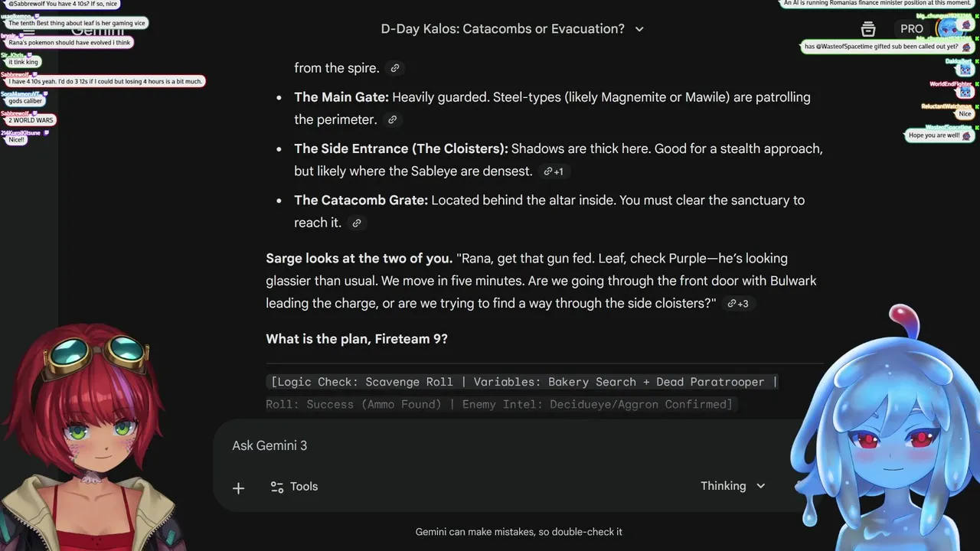Image resolution: width=980 pixels, height=551 pixels.
Task: Open the Thinking model selector dropdown
Action: (x=733, y=486)
